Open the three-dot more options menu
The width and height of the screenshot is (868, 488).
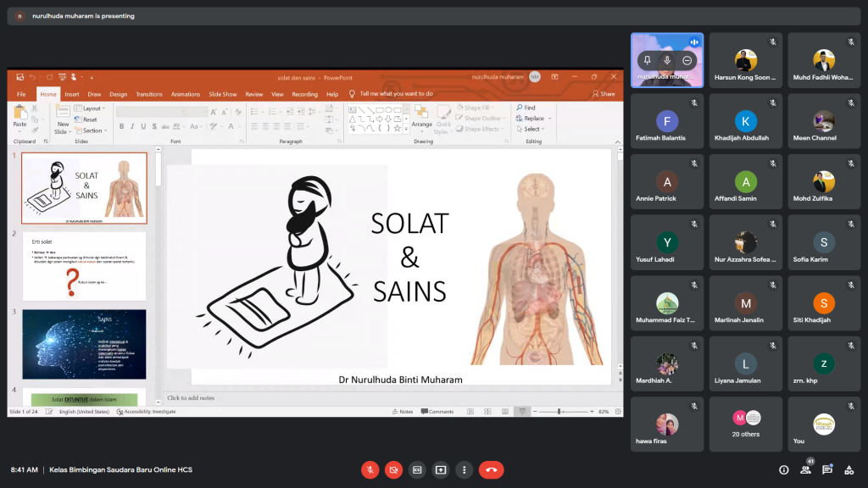[464, 469]
